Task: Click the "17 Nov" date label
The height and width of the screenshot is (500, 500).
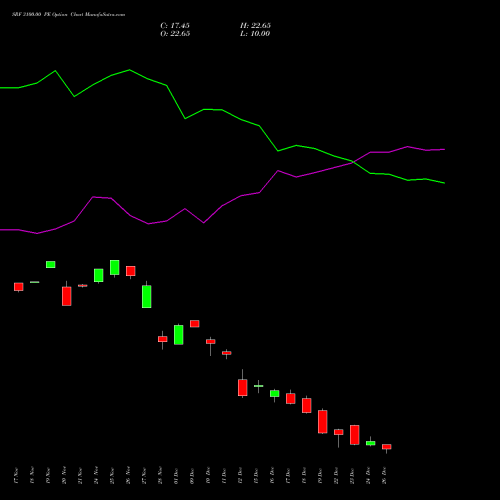Action: tap(16, 476)
